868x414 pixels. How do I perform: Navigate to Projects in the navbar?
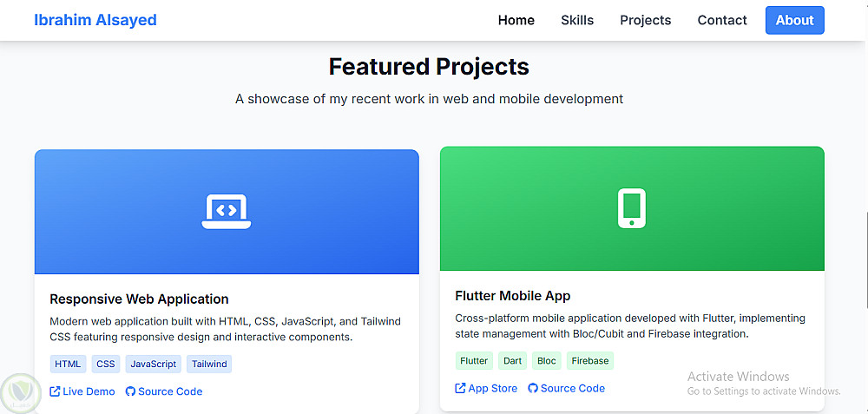point(645,20)
